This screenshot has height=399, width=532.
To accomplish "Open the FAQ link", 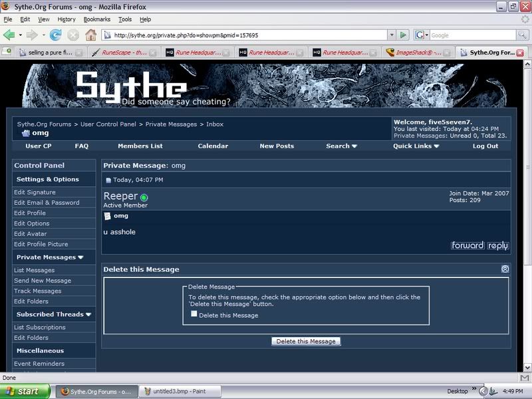I will click(x=81, y=146).
